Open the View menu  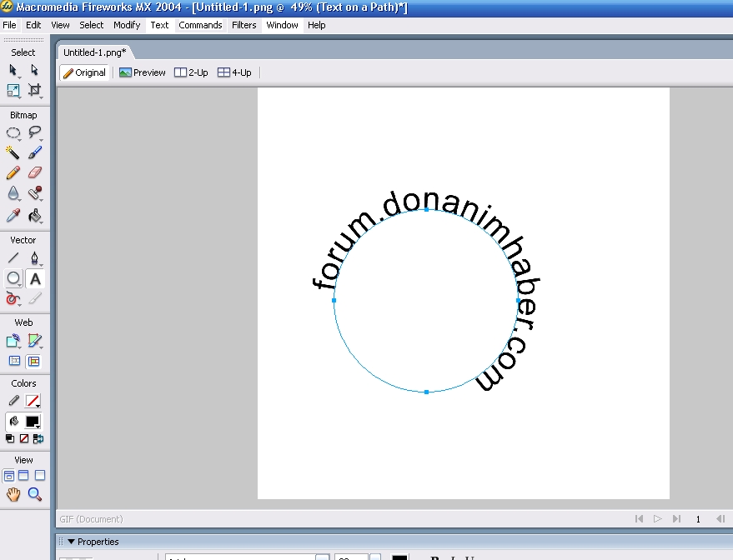coord(60,25)
